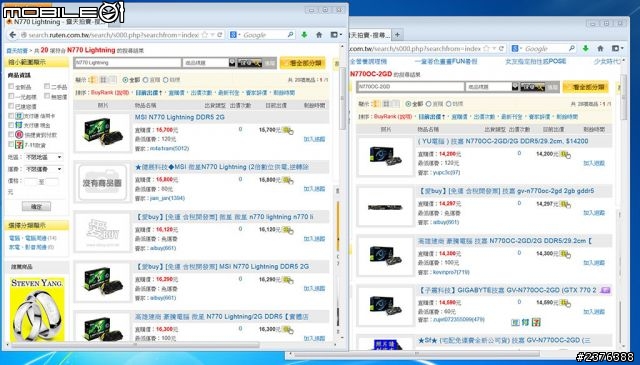Click vertical scrollbar of right window
This screenshot has width=640, height=365.
point(623,98)
